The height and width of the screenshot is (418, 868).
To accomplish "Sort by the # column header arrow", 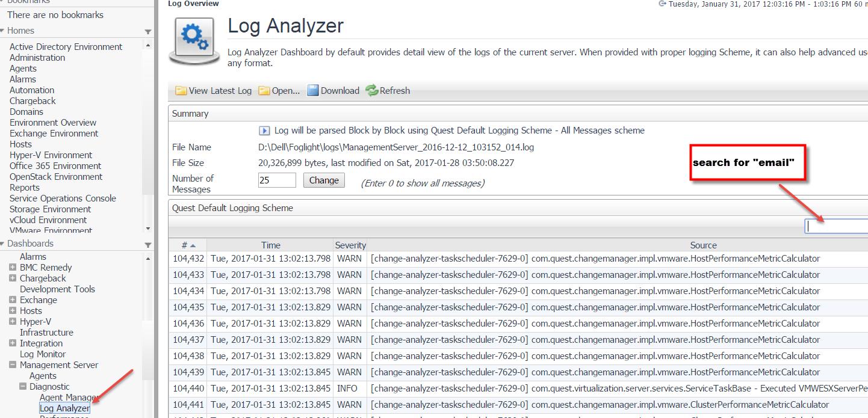I will (x=193, y=245).
